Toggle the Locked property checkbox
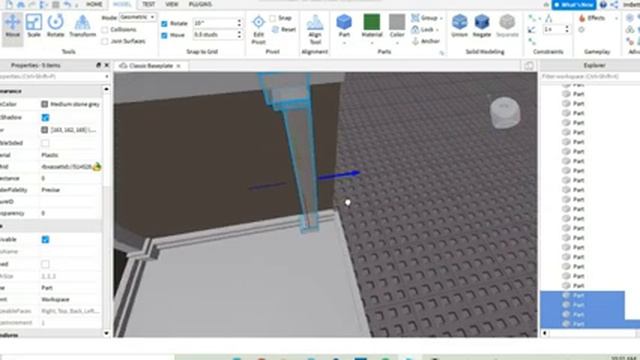Image resolution: width=640 pixels, height=360 pixels. click(x=45, y=264)
